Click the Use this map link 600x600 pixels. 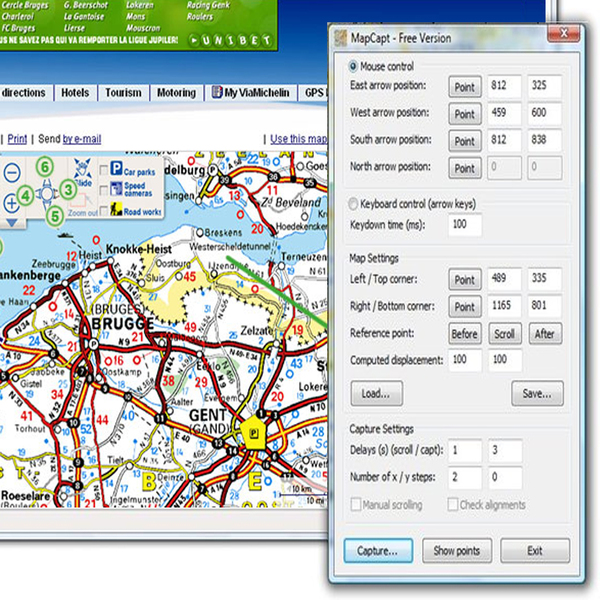[x=299, y=139]
